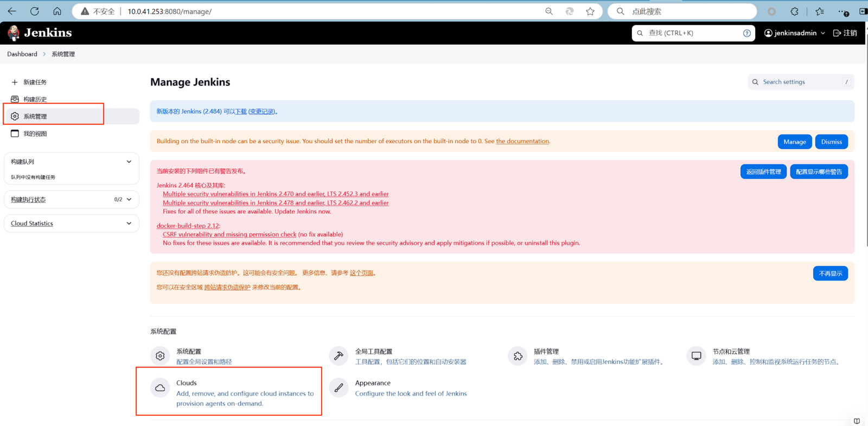Open the 插件管理 puzzle piece icon
Viewport: 868px width, 426px height.
[518, 356]
